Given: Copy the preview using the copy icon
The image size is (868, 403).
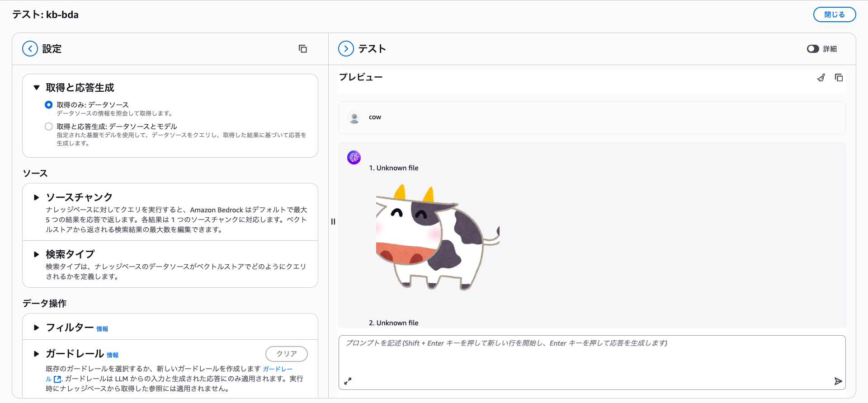Looking at the screenshot, I should (x=839, y=78).
